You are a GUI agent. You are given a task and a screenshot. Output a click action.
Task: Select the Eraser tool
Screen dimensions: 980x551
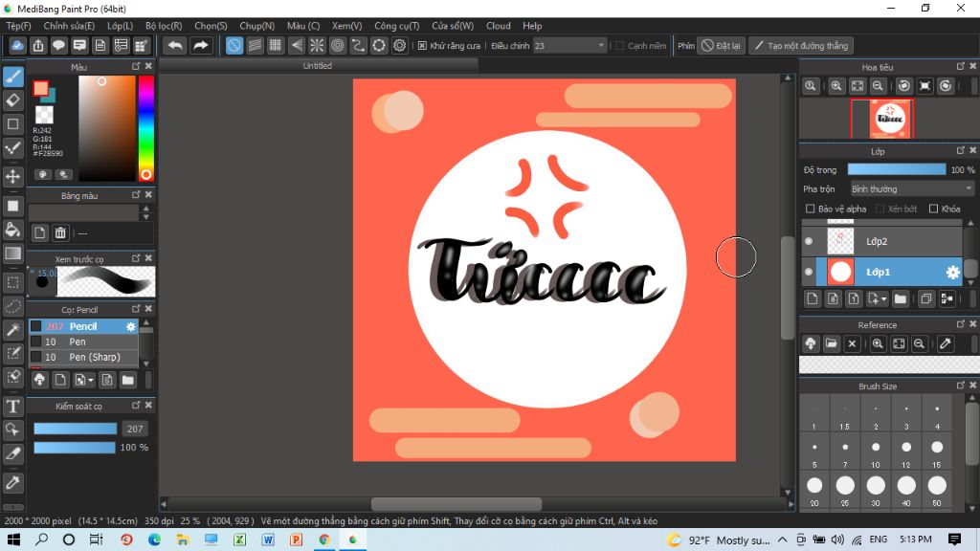coord(13,99)
